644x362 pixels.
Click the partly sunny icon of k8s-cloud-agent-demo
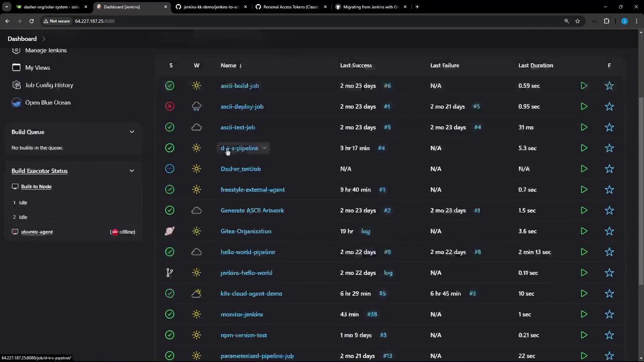click(197, 294)
